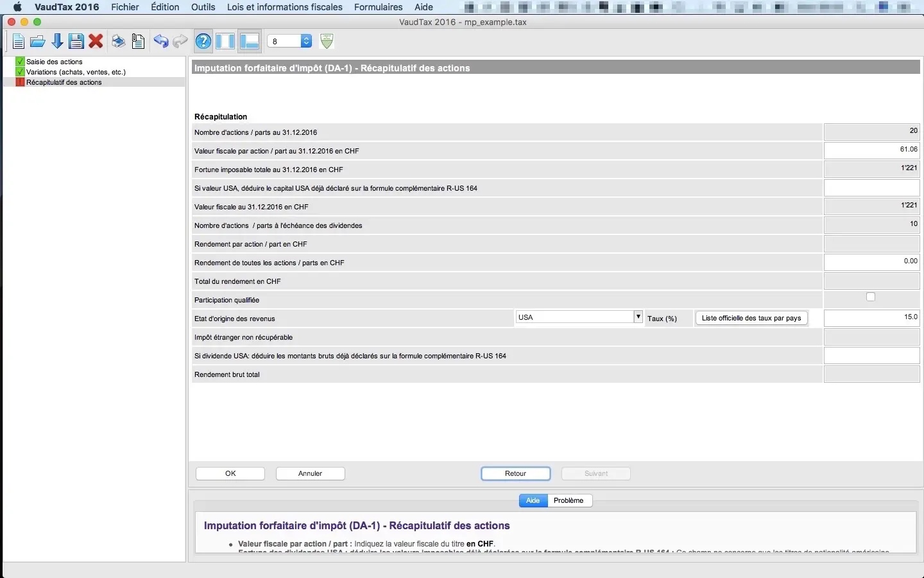Open the VaudTax 2016 application menu
The width and height of the screenshot is (924, 578).
click(67, 7)
